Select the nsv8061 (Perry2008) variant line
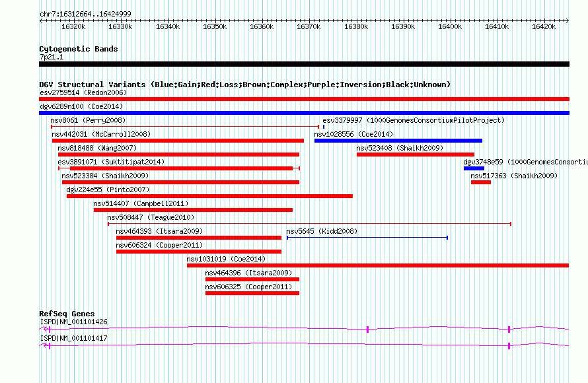 (185, 127)
